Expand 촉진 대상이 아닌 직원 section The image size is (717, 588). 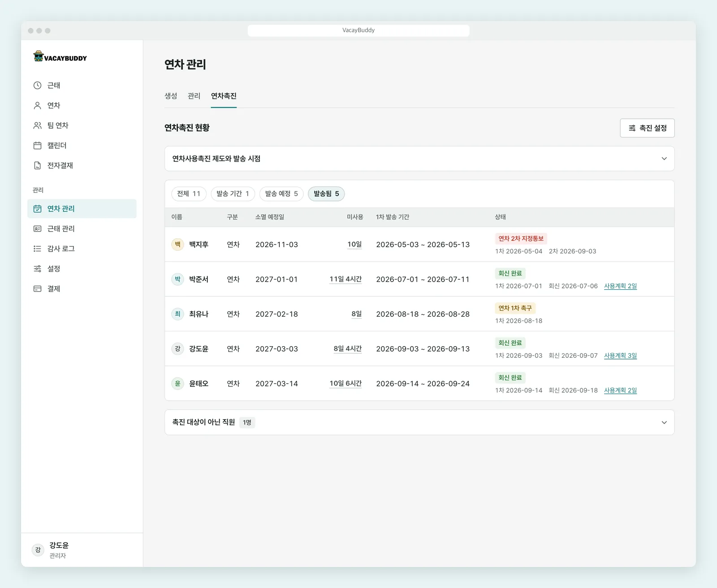pos(419,422)
